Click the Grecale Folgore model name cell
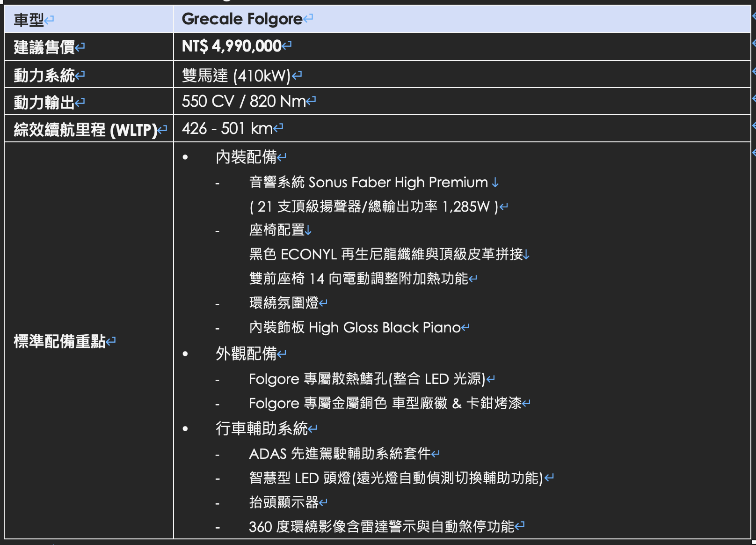756x545 pixels. [x=242, y=19]
